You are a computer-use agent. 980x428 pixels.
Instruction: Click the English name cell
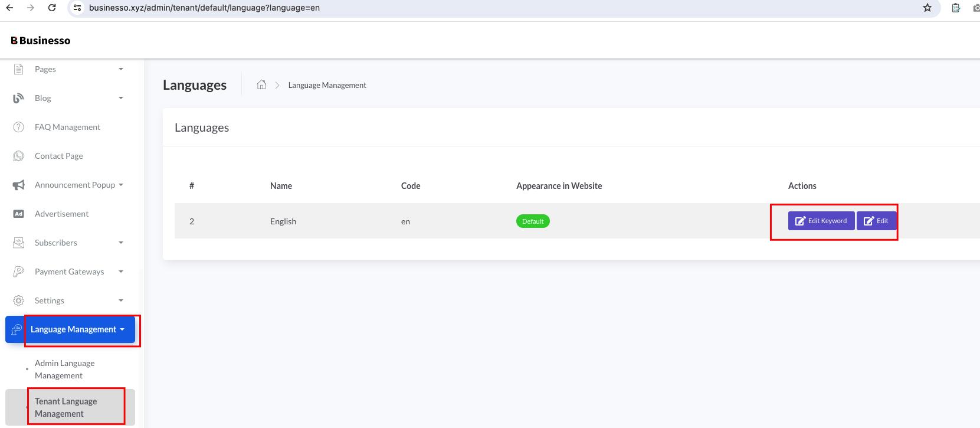coord(283,221)
